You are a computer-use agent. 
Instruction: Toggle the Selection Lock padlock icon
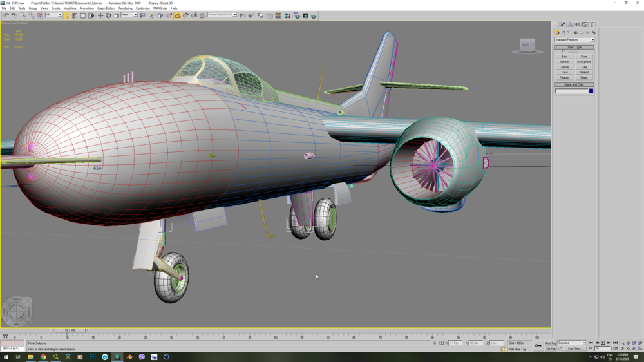435,343
